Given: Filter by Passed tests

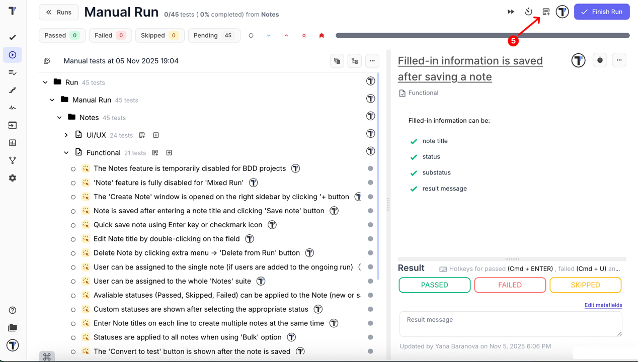Looking at the screenshot, I should [62, 36].
